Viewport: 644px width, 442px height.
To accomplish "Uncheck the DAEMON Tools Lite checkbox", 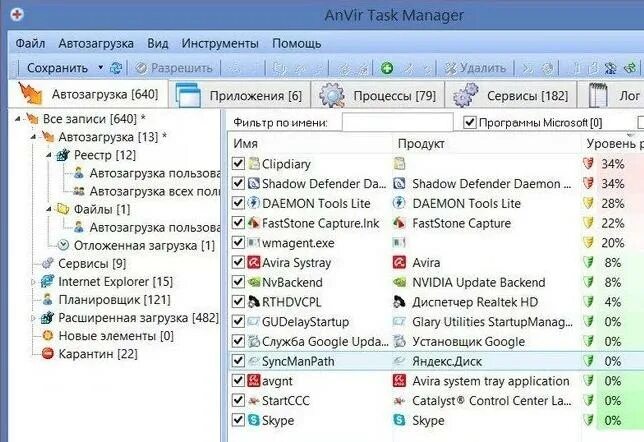I will [238, 203].
